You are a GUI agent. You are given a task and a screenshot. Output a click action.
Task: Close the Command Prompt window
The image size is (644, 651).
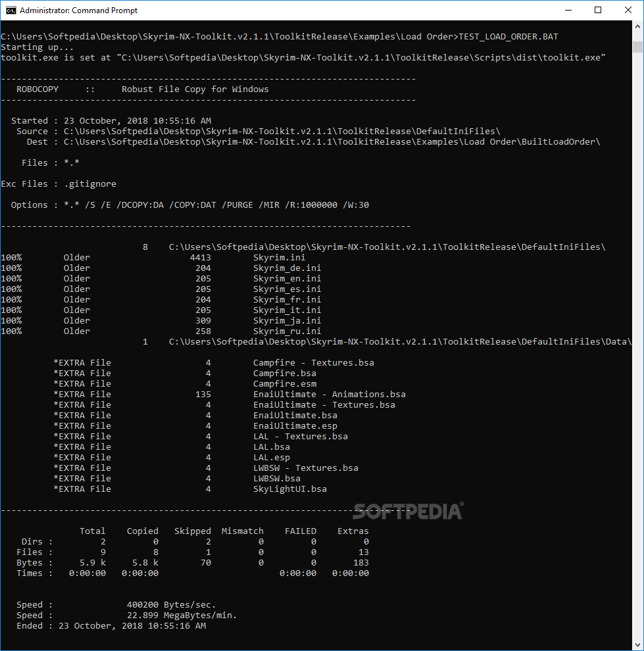coord(628,11)
